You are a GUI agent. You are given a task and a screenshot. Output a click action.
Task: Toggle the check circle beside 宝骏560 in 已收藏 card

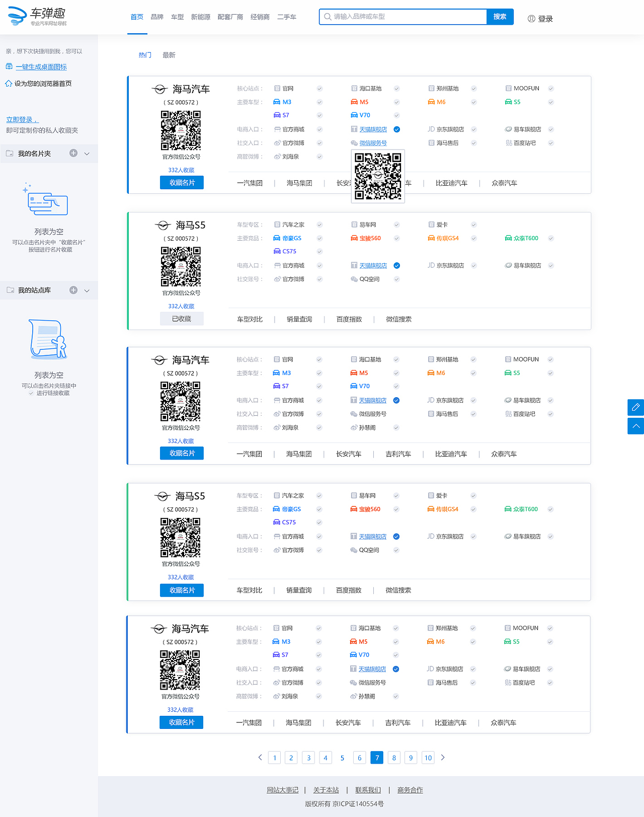(x=396, y=238)
